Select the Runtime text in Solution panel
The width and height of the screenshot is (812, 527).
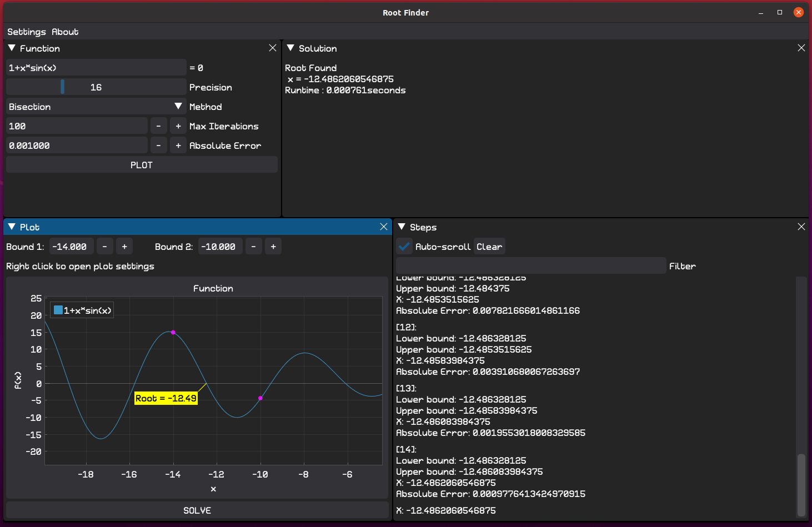coord(345,90)
